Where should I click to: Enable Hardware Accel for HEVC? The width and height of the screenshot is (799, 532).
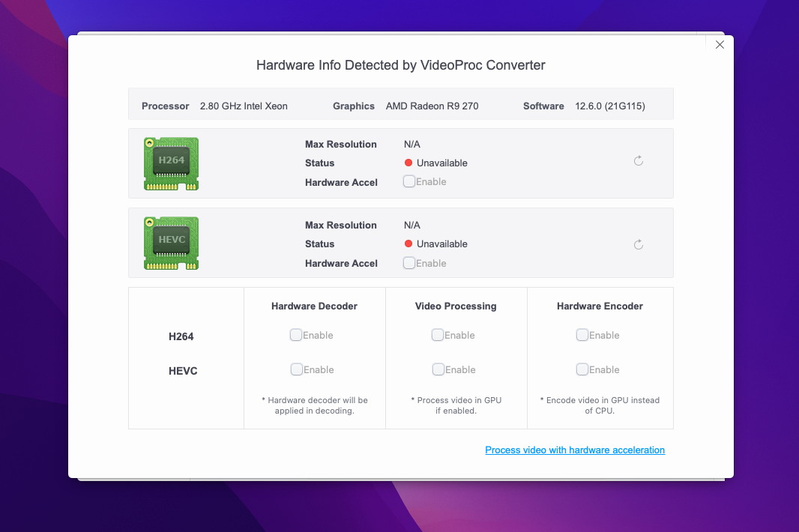tap(409, 263)
